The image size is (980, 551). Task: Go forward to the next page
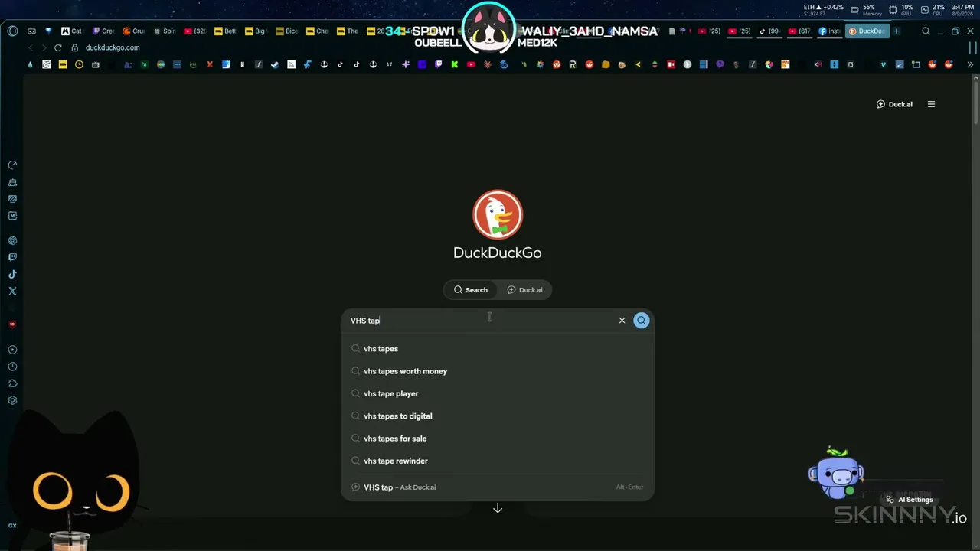point(44,47)
